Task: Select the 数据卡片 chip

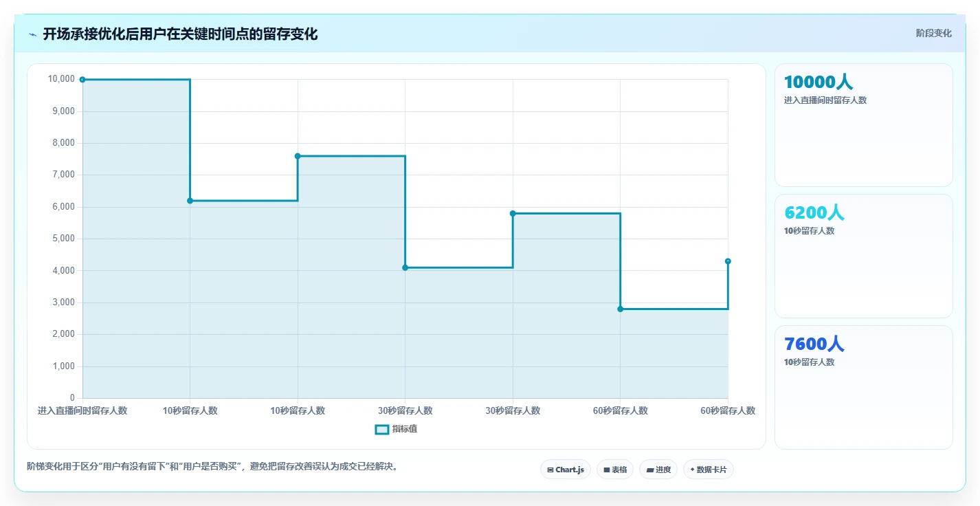Action: click(709, 470)
